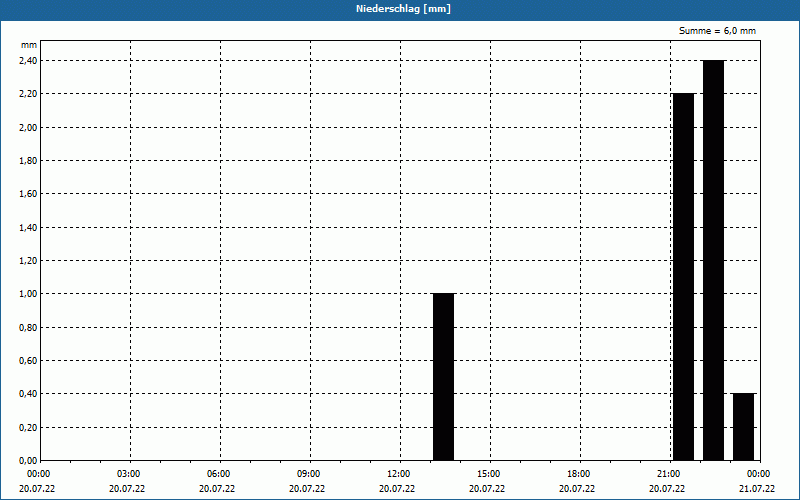Click the Summe = 6,0 mm label
The height and width of the screenshot is (500, 800).
tap(717, 31)
